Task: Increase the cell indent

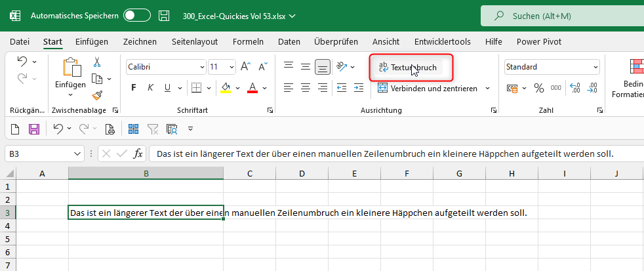Action: [x=359, y=87]
